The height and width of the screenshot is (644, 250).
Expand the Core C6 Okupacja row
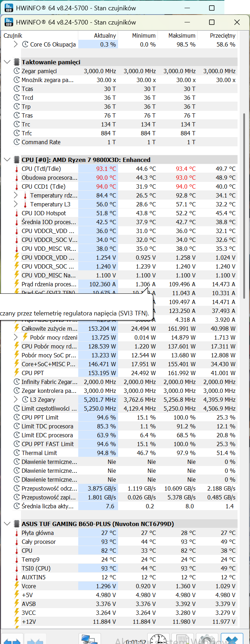tap(16, 44)
